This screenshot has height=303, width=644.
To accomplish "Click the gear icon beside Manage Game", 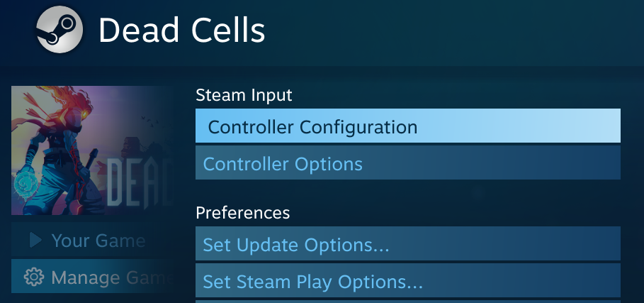I will click(x=33, y=277).
